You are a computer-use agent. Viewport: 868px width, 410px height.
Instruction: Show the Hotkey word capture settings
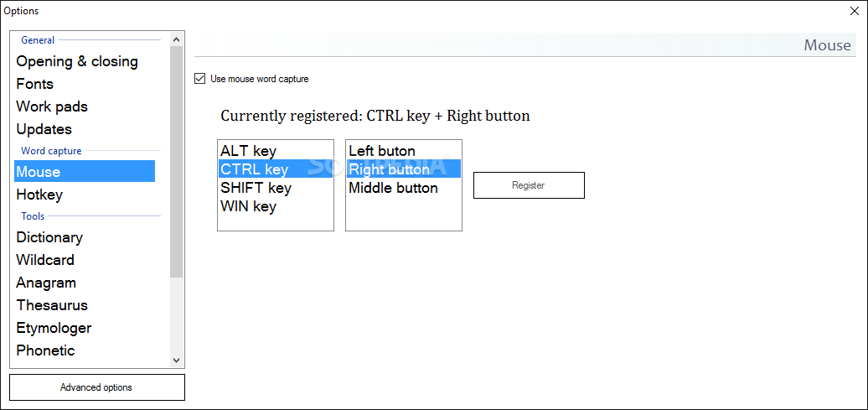click(39, 195)
